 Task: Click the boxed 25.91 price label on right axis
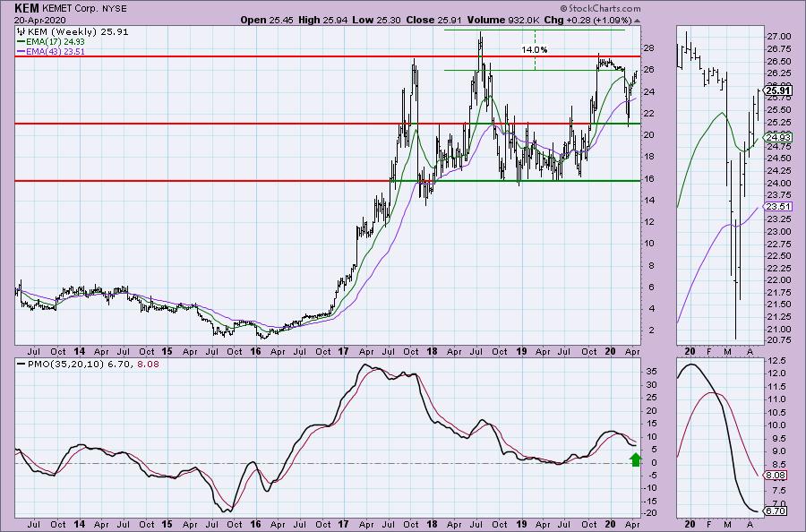click(776, 91)
